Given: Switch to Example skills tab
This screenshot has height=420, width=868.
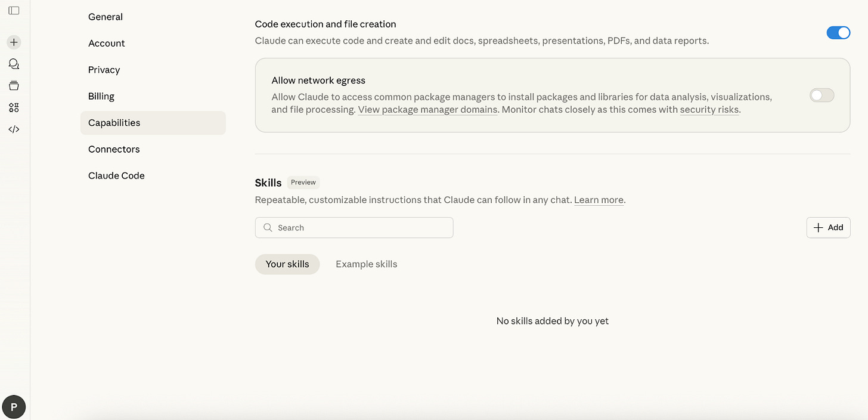Looking at the screenshot, I should [x=366, y=264].
